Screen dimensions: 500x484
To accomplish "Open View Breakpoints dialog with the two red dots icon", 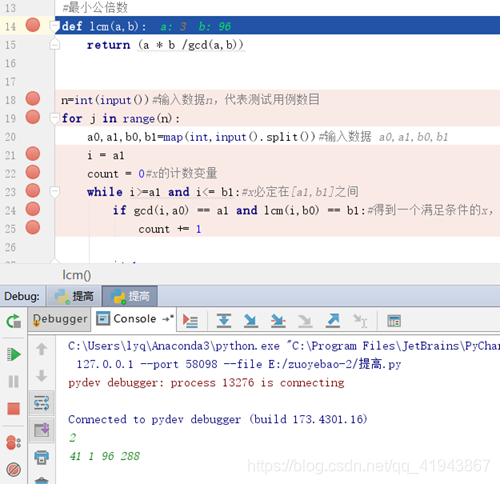I will (x=14, y=443).
